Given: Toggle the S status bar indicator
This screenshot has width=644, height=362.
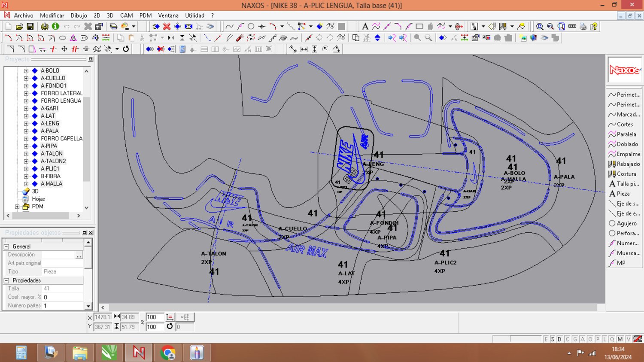Looking at the screenshot, I should pyautogui.click(x=553, y=339).
